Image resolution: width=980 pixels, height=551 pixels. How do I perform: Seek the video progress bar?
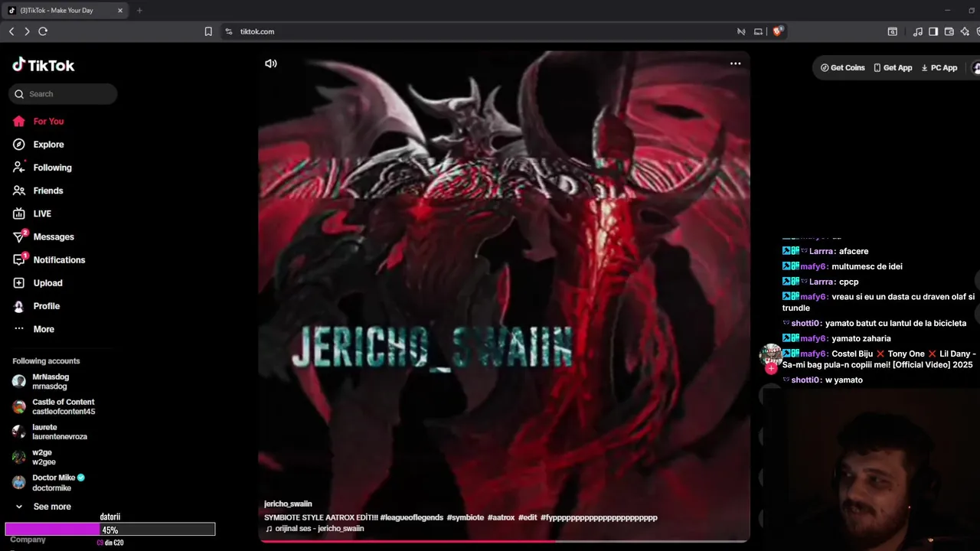[504, 540]
